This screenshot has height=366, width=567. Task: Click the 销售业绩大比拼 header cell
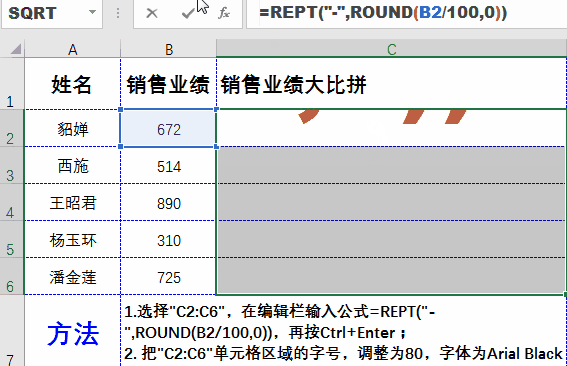(392, 84)
